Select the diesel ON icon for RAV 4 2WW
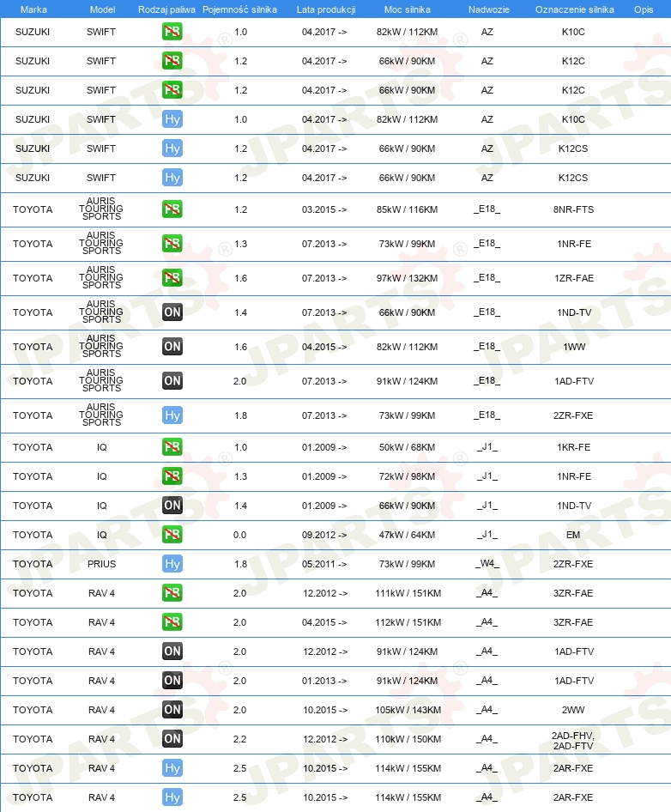Image resolution: width=671 pixels, height=812 pixels. (x=172, y=710)
